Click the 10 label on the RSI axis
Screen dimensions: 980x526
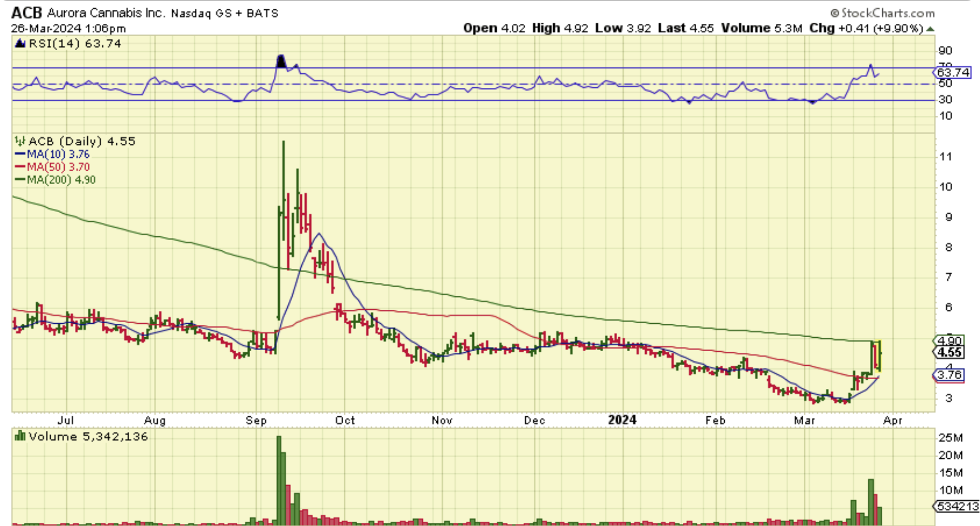[x=945, y=116]
